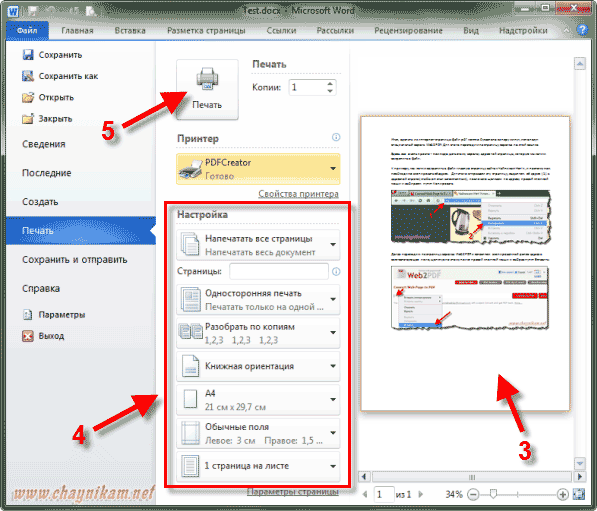The height and width of the screenshot is (511, 597).
Task: Open Сохранить как from sidebar
Action: tap(60, 76)
